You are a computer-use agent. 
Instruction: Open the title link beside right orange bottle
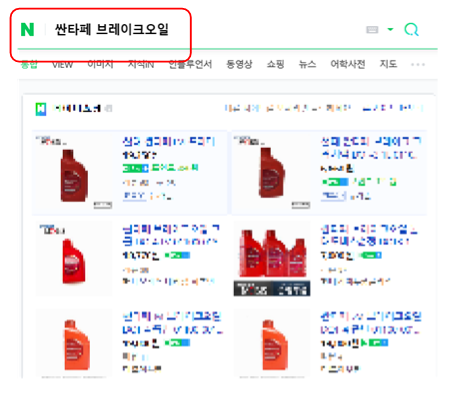371,323
